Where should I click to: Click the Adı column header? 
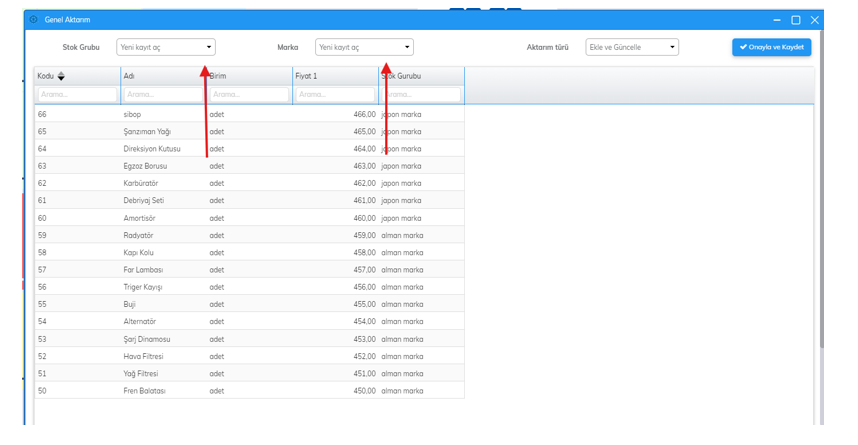coord(162,76)
